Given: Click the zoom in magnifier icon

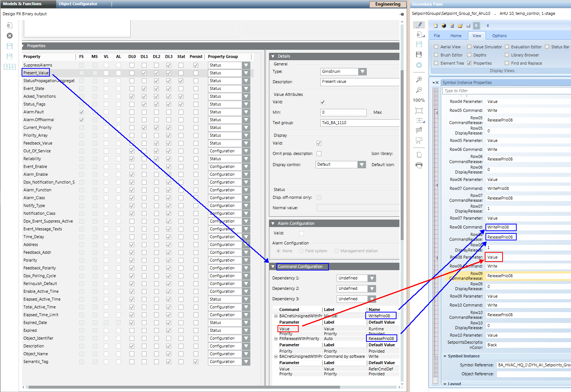Looking at the screenshot, I should coord(419,80).
